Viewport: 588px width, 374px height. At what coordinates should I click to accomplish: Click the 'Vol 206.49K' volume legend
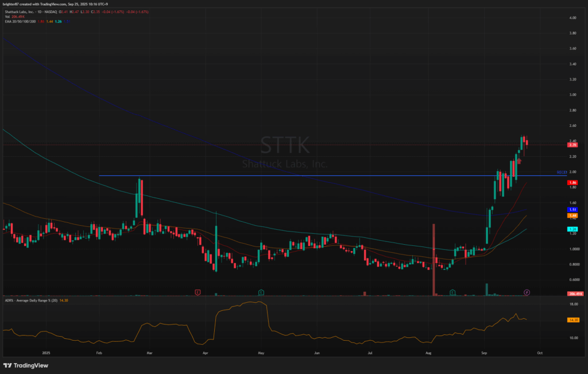pos(14,17)
